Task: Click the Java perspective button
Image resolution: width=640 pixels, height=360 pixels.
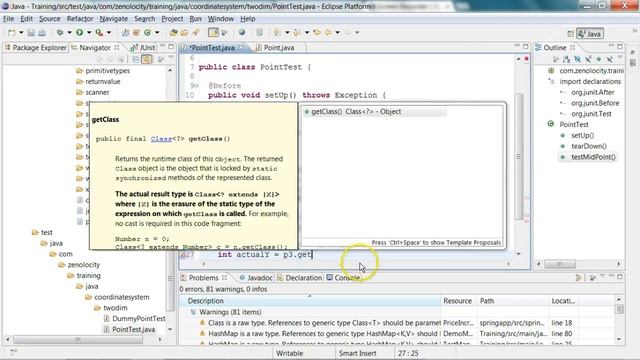Action: 590,33
